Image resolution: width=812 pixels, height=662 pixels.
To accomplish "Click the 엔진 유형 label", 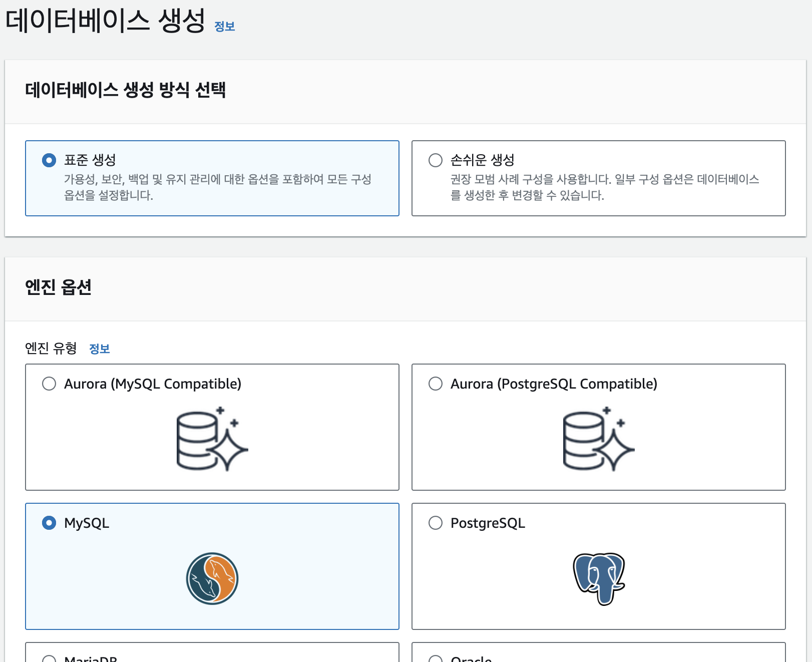I will [51, 348].
